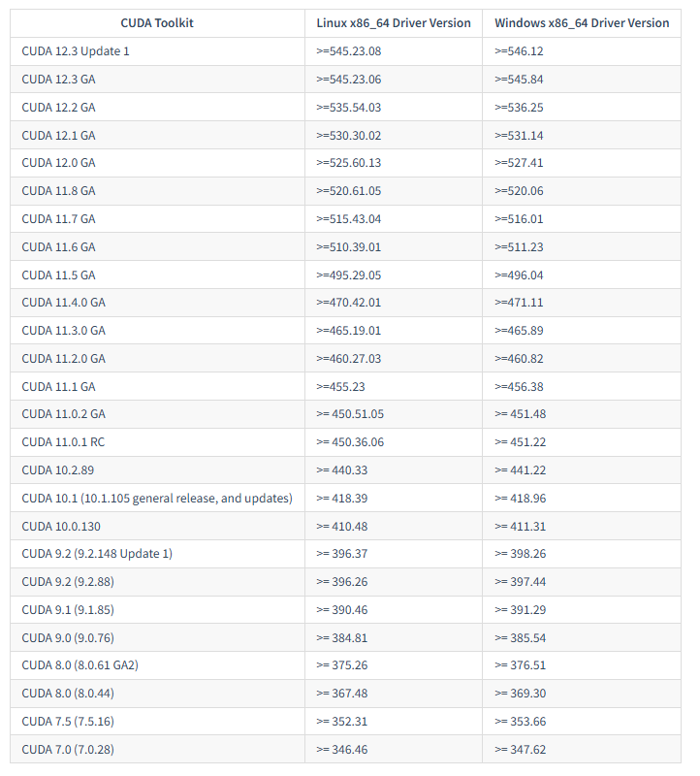Select the CUDA 12.3 GA row label
This screenshot has height=776, width=700.
coord(58,80)
